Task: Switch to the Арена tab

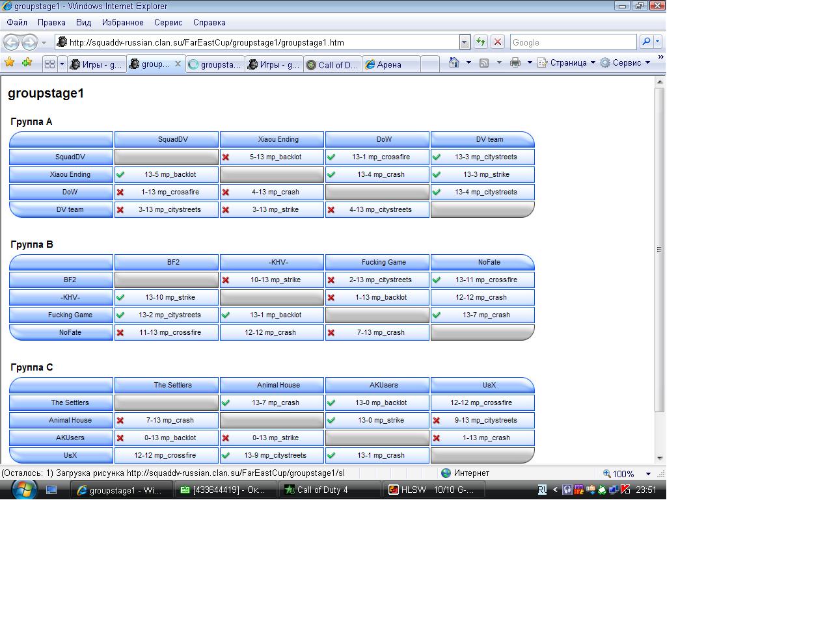Action: pyautogui.click(x=389, y=64)
